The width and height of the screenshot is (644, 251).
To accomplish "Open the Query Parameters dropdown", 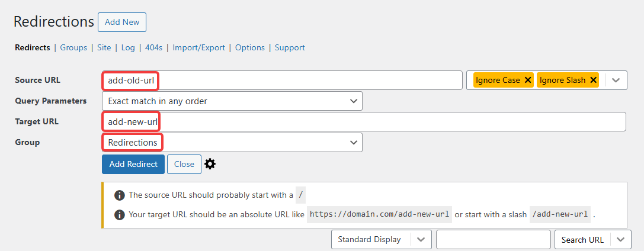I will click(x=232, y=101).
